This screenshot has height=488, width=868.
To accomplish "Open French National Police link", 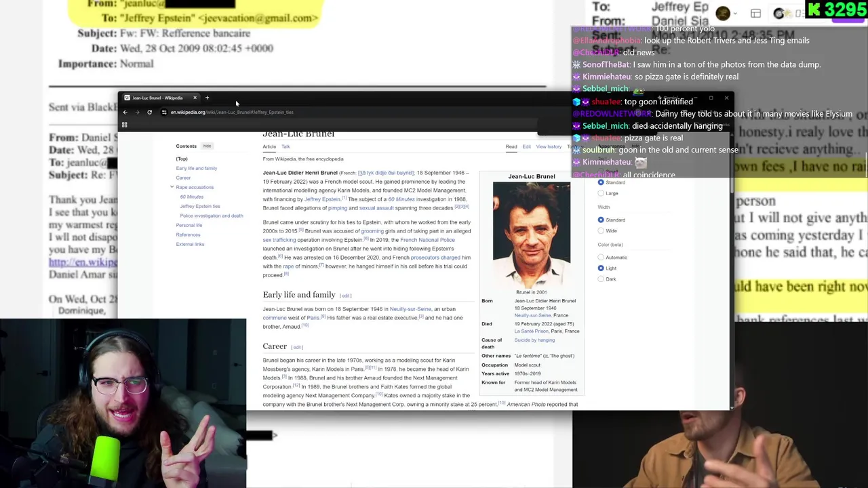I will click(x=427, y=239).
